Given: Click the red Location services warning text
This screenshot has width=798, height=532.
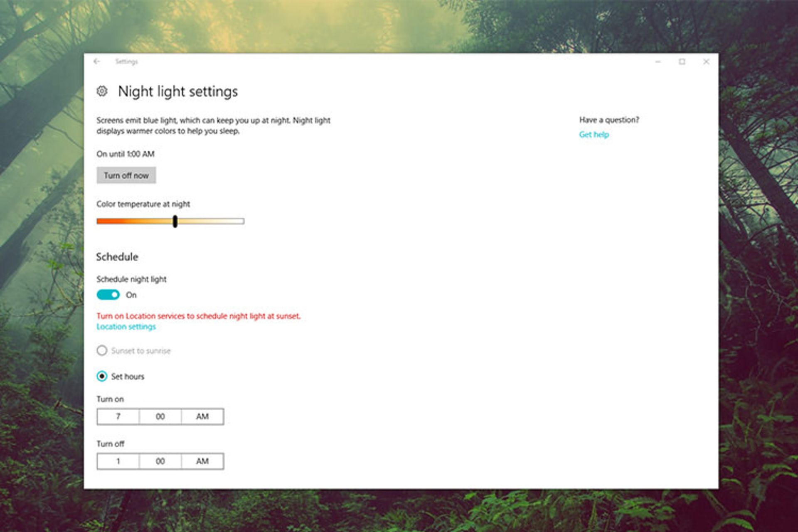Looking at the screenshot, I should click(x=198, y=316).
